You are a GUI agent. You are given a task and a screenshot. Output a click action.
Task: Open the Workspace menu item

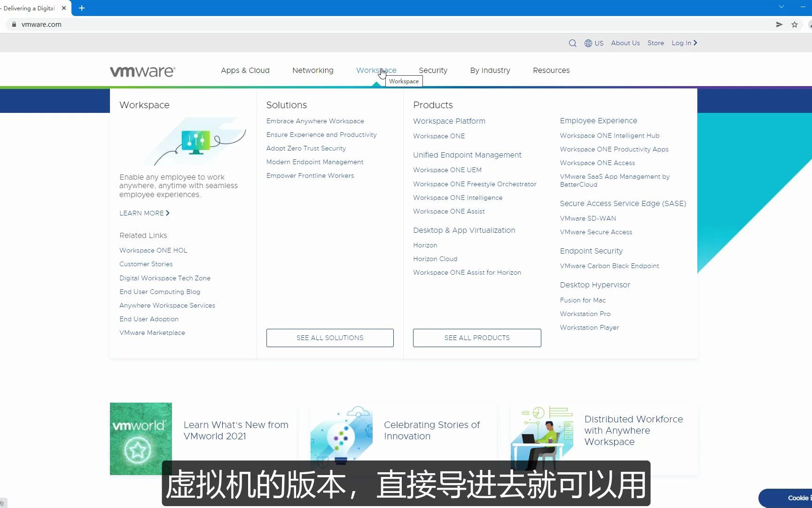coord(376,70)
